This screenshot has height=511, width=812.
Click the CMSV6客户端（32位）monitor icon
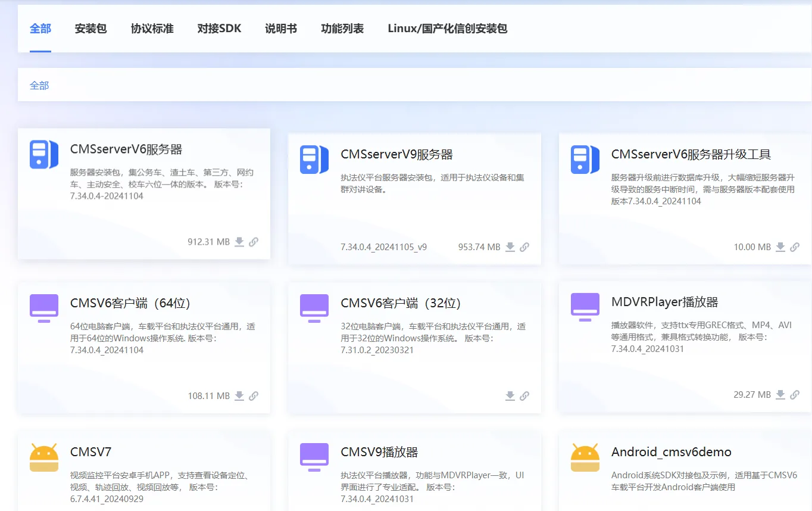click(x=314, y=308)
